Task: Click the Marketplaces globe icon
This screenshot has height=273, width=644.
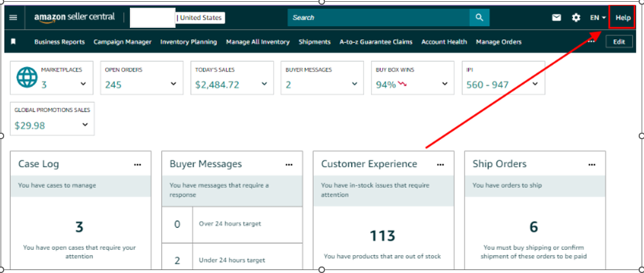Action: (x=27, y=78)
